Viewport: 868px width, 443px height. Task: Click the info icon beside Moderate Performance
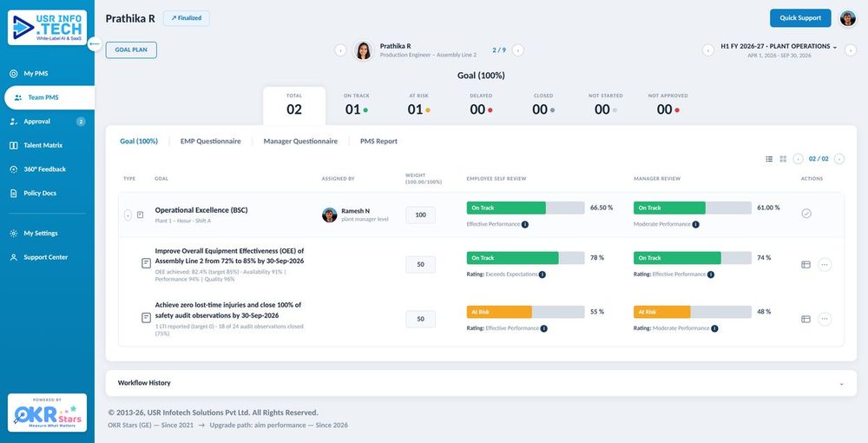695,225
